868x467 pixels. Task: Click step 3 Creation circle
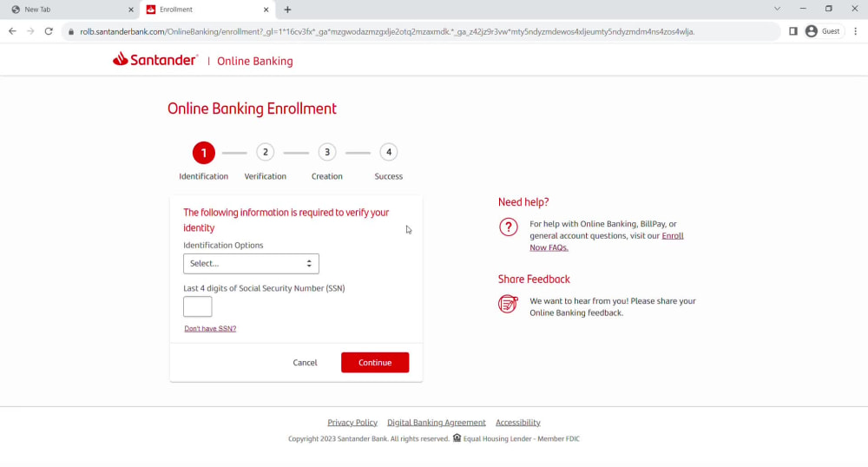[327, 152]
